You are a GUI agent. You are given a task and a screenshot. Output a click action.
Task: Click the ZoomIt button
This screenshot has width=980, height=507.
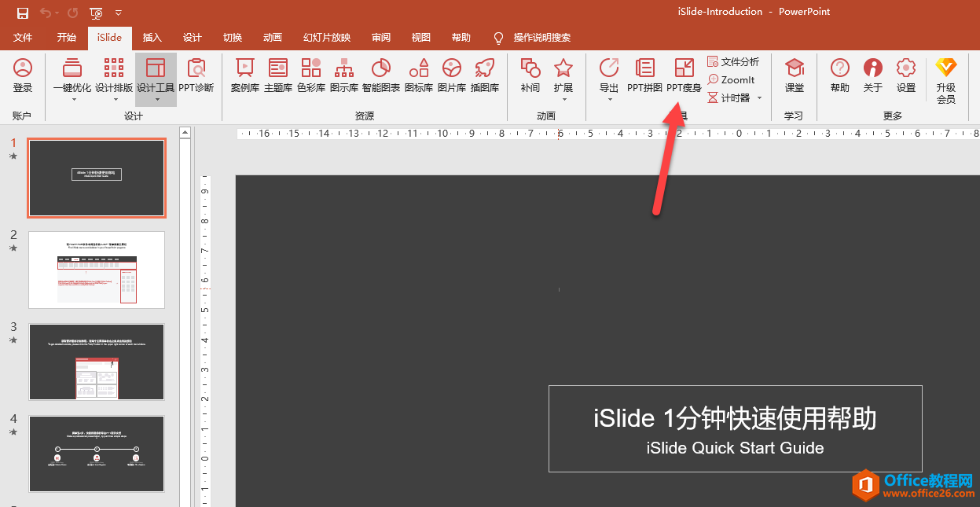tap(732, 80)
